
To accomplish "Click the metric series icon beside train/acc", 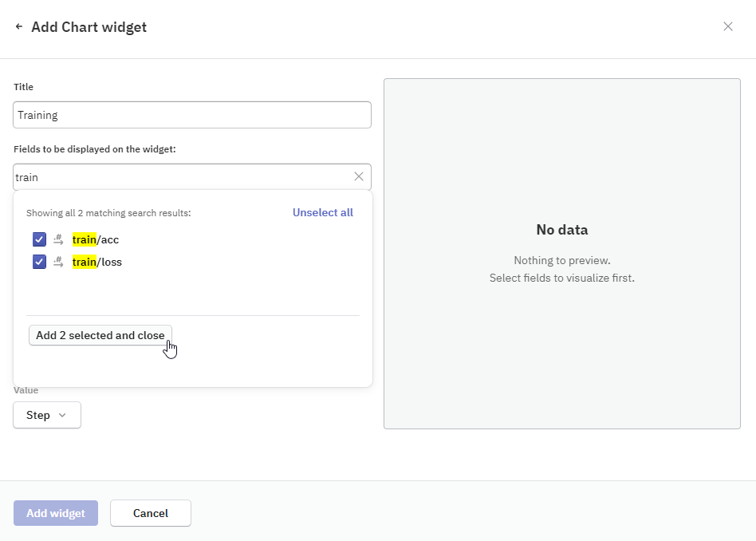I will click(58, 239).
